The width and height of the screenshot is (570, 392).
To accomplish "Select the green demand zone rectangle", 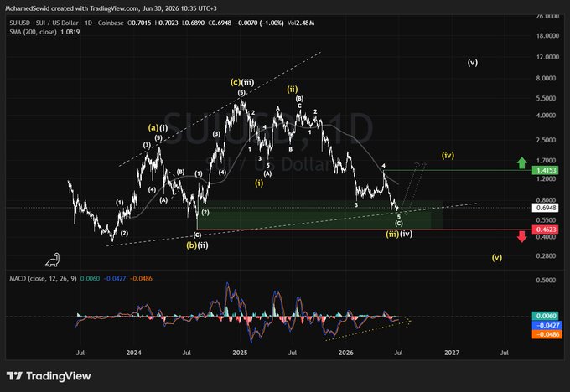I will 320,214.
